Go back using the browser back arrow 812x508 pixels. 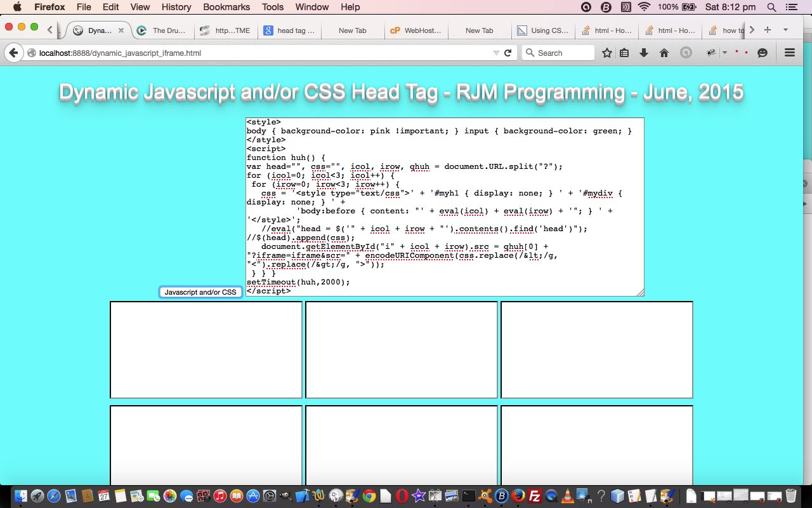[13, 53]
